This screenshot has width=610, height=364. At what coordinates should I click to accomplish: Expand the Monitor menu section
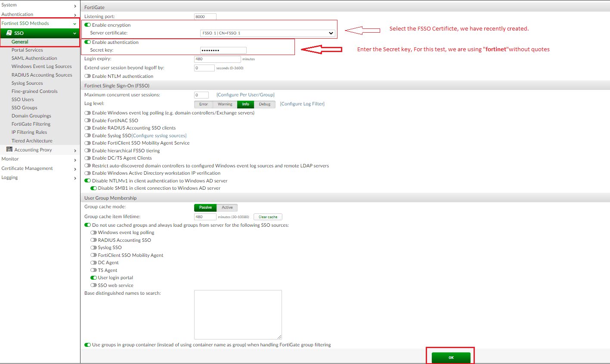[x=75, y=159]
